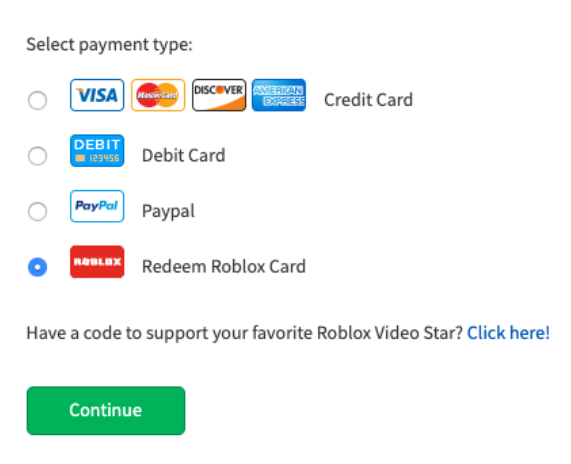Click the Continue button
The image size is (571, 464).
(106, 410)
